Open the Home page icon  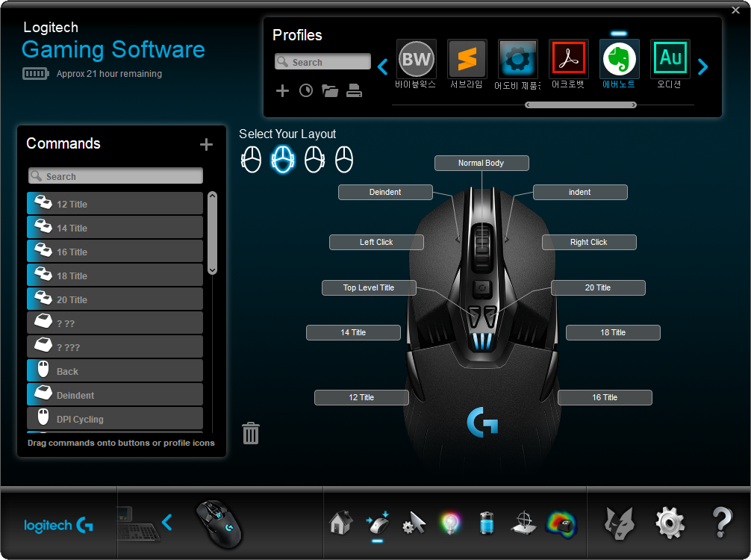[x=340, y=523]
